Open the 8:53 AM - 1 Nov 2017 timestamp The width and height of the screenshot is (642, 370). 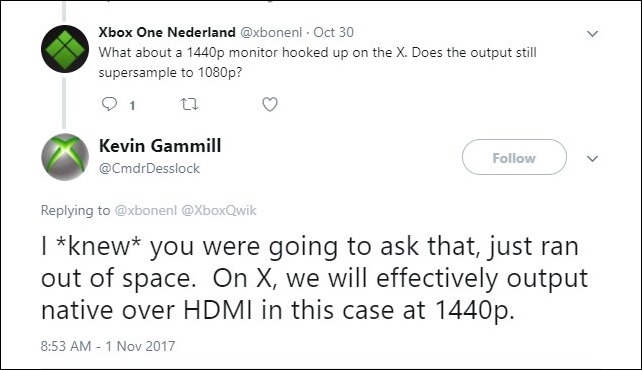pos(108,346)
